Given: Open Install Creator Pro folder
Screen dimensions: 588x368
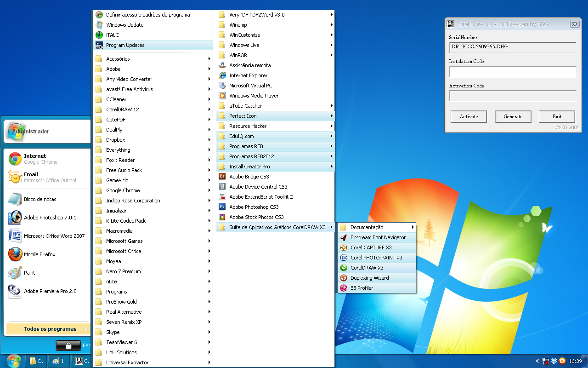Looking at the screenshot, I should pos(275,167).
